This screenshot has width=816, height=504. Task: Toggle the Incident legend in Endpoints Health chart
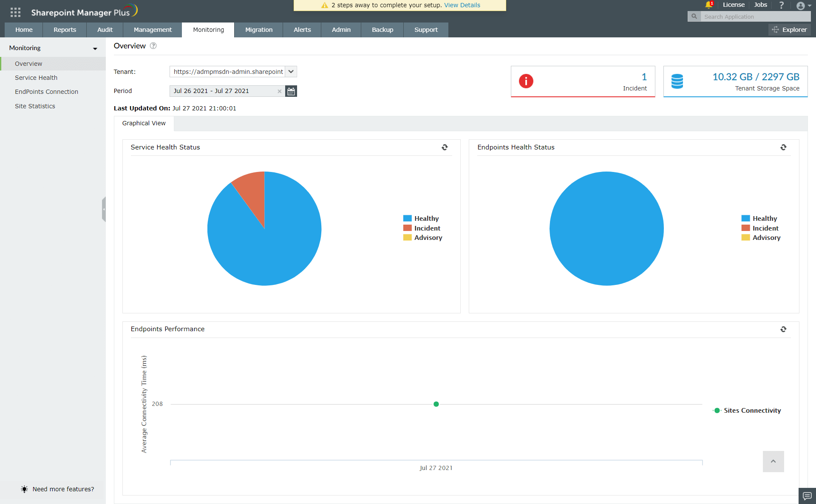[x=760, y=228]
